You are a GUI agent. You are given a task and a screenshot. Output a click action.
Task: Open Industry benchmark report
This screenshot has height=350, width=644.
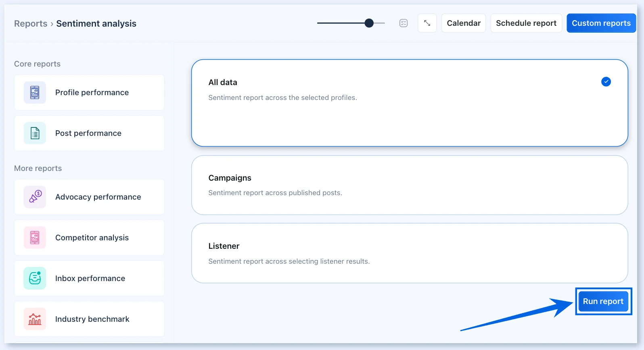pyautogui.click(x=89, y=319)
